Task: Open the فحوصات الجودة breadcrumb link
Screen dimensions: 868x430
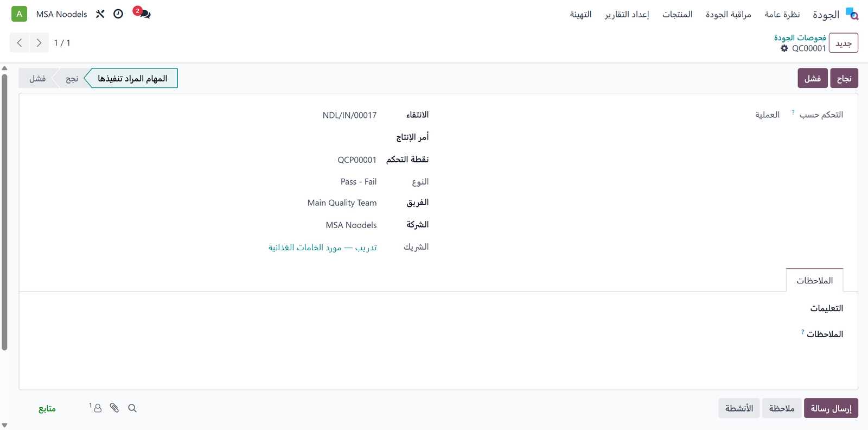Action: click(x=800, y=37)
